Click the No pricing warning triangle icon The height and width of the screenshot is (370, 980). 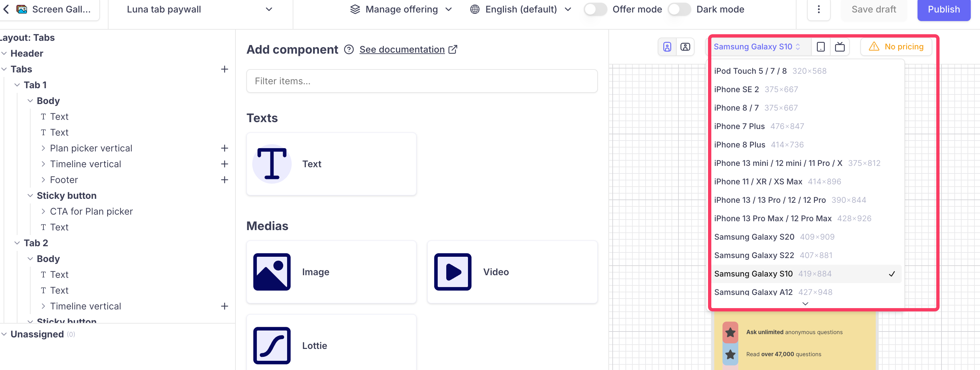point(874,46)
